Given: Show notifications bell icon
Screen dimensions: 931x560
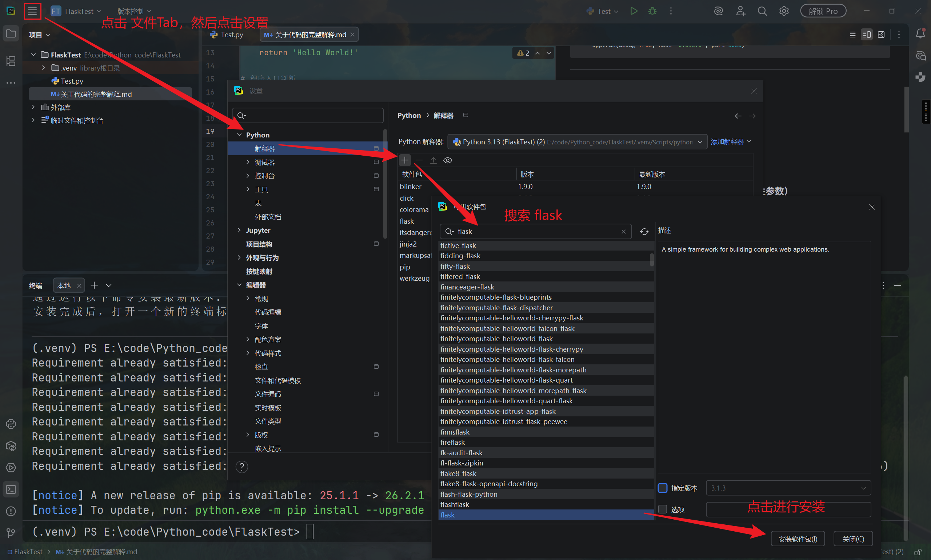Looking at the screenshot, I should 920,33.
